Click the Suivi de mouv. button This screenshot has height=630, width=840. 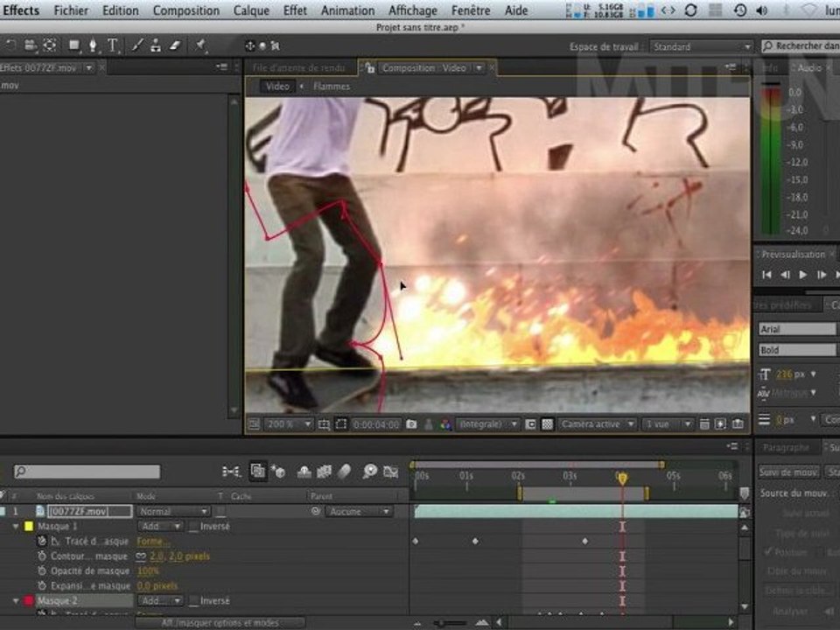pyautogui.click(x=788, y=472)
